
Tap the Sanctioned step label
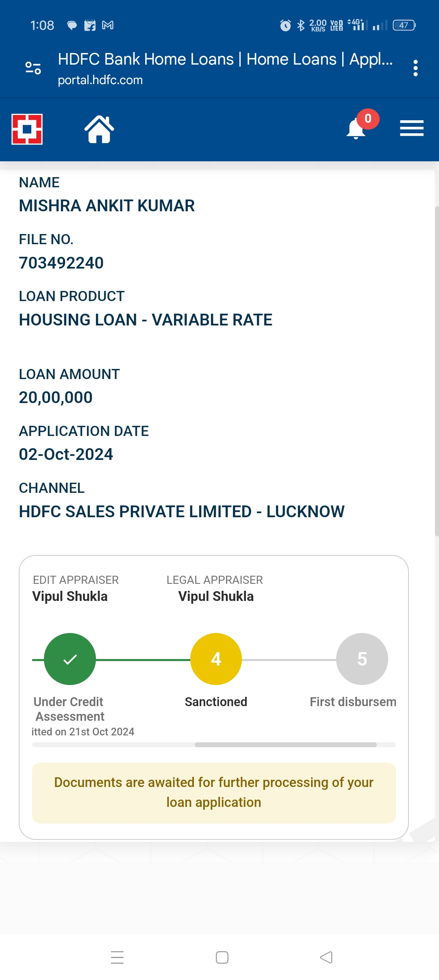point(216,702)
